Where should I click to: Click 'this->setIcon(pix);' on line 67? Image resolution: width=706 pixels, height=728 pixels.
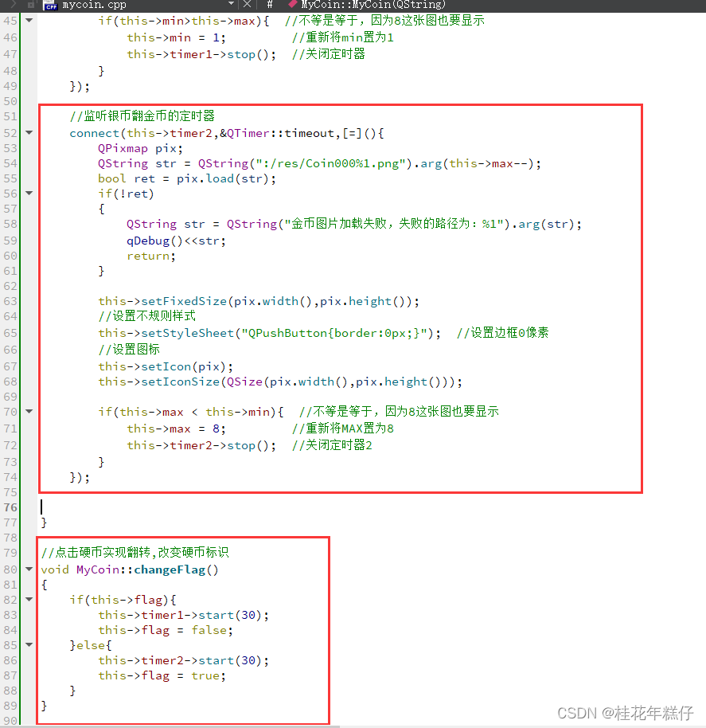(166, 366)
